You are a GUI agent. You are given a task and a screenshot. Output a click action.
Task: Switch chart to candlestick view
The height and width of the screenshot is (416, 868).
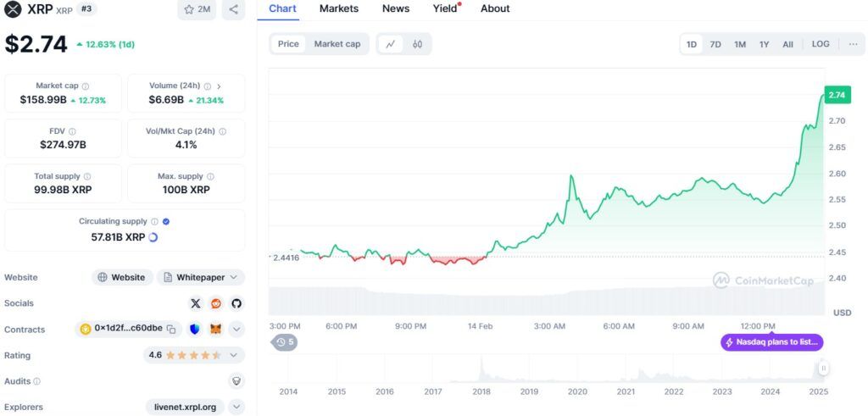417,44
